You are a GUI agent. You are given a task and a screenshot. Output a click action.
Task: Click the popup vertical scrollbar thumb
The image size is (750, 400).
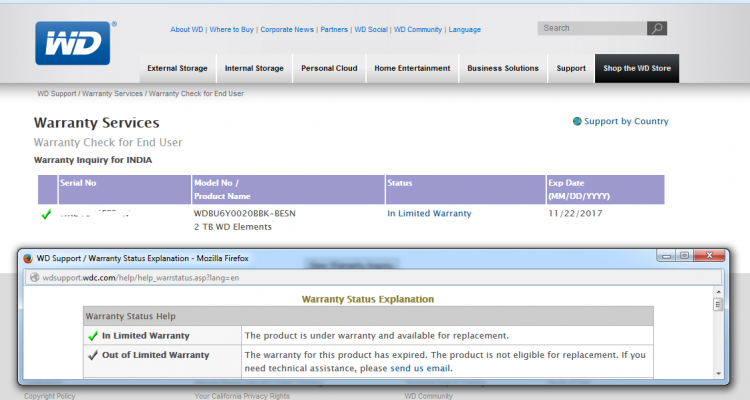pyautogui.click(x=718, y=304)
